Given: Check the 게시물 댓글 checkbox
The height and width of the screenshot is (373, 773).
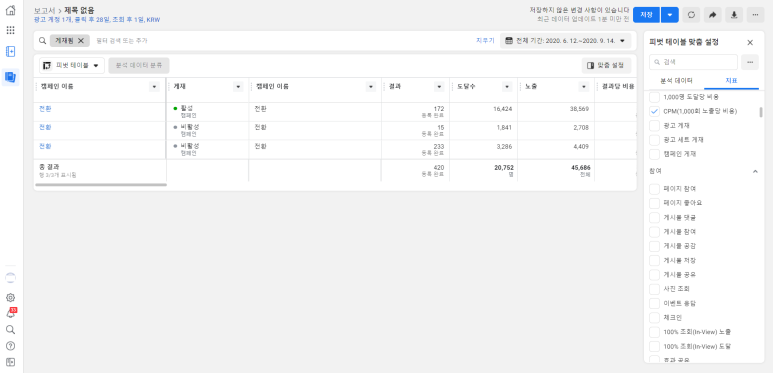Looking at the screenshot, I should click(654, 217).
